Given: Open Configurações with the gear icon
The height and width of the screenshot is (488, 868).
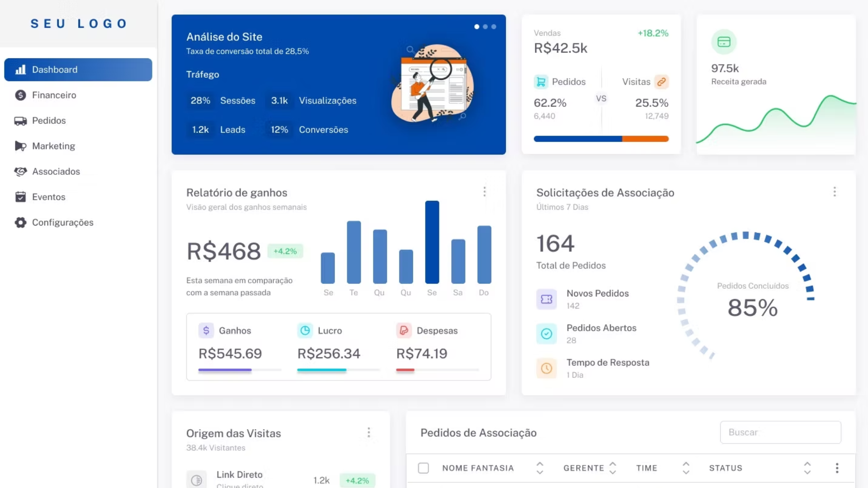Looking at the screenshot, I should [x=20, y=222].
